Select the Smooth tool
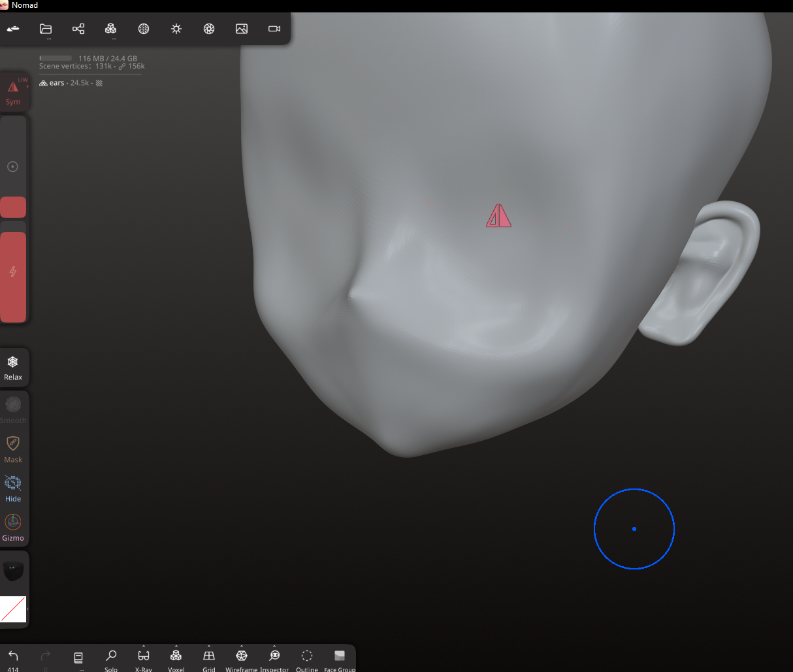Viewport: 793px width, 672px height. point(13,409)
